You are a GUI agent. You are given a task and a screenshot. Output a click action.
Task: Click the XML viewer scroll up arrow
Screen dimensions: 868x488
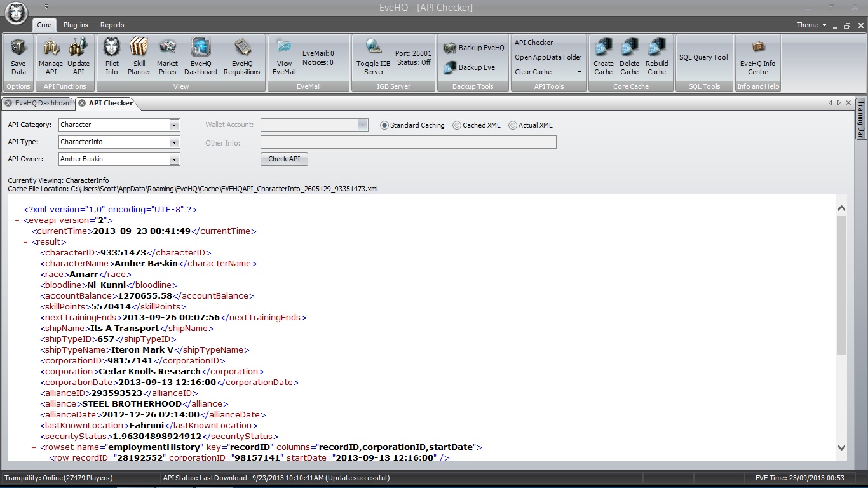point(842,208)
